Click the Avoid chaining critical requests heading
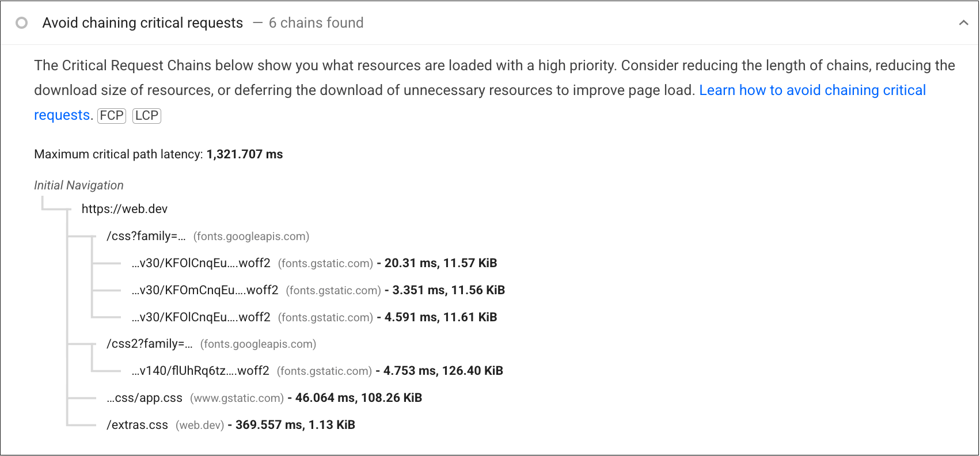The height and width of the screenshot is (456, 980). click(x=143, y=22)
